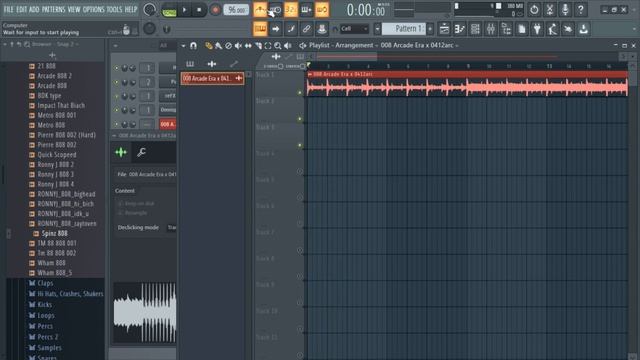Open the help question mark icon
Viewport: 640px width, 360px height.
[581, 9]
